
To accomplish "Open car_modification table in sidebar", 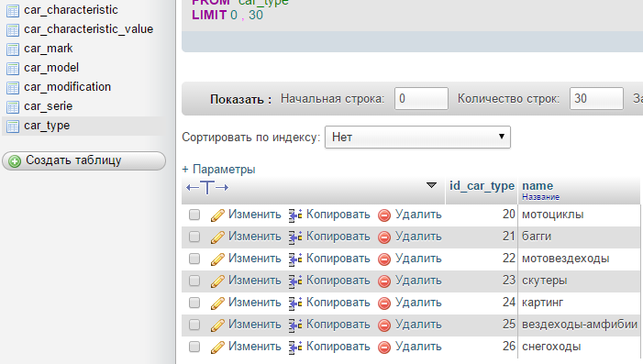I will [x=68, y=87].
